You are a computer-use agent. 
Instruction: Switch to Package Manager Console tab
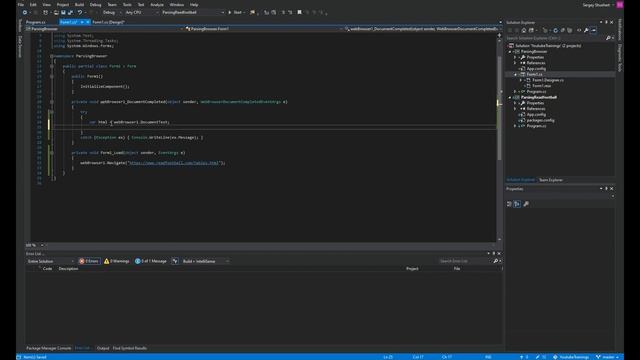click(x=48, y=348)
